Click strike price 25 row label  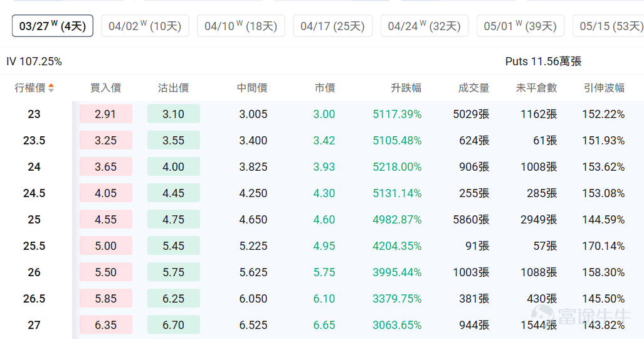[x=34, y=219]
